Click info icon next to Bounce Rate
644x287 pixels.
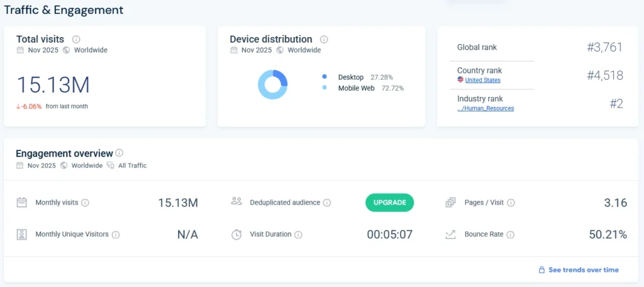pos(510,235)
